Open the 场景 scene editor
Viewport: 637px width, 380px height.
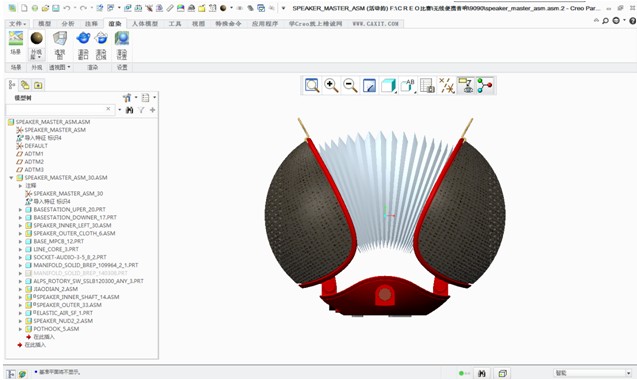15,43
